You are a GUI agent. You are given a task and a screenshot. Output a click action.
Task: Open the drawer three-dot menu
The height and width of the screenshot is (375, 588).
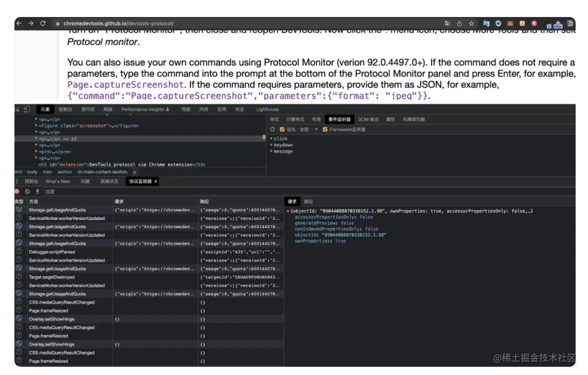tap(17, 181)
